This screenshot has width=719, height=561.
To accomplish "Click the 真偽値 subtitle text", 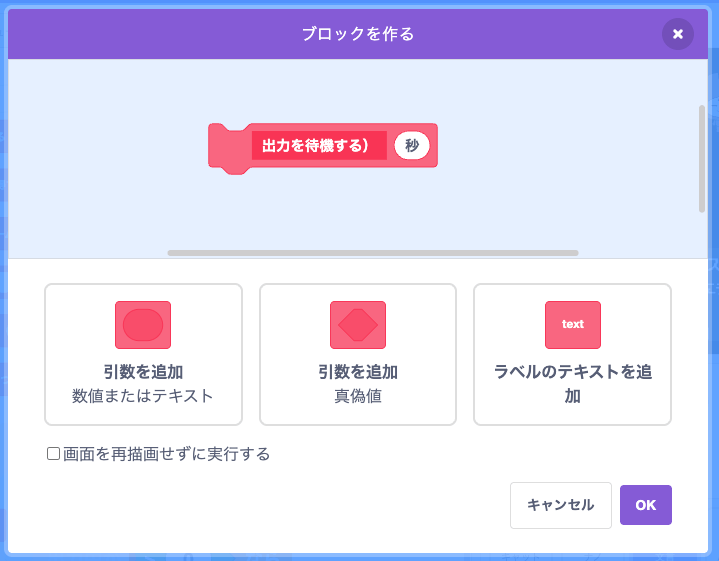I will pos(358,395).
